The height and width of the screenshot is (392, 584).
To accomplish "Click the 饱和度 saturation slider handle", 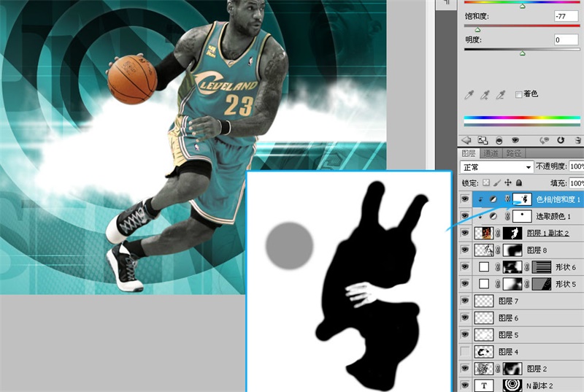I will point(477,30).
